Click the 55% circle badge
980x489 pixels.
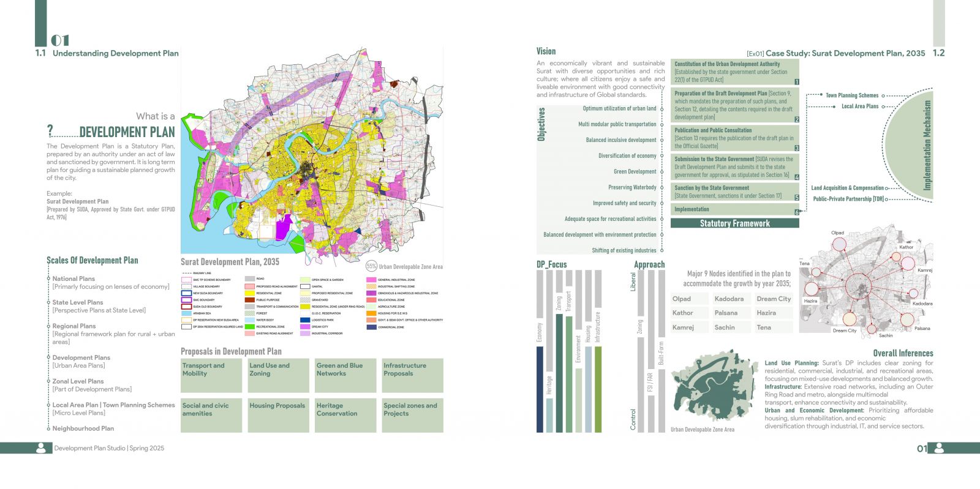pos(371,266)
